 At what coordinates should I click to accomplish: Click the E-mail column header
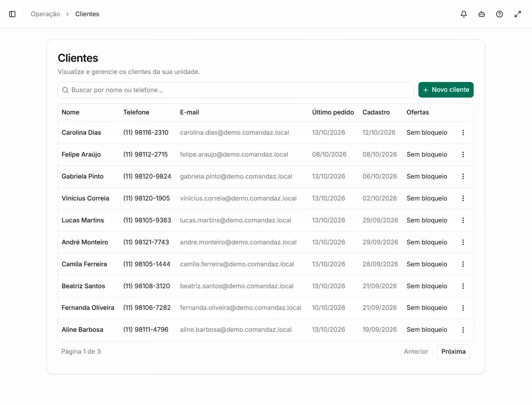(x=189, y=112)
